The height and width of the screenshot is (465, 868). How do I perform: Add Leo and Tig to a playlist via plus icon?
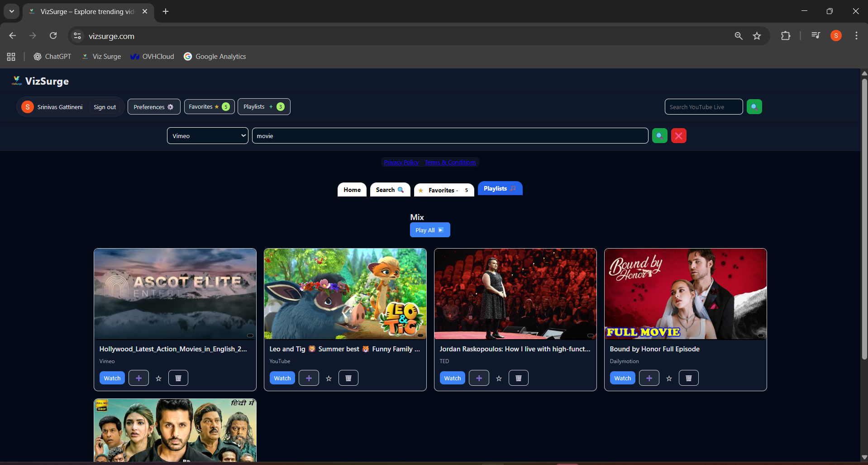pyautogui.click(x=309, y=378)
